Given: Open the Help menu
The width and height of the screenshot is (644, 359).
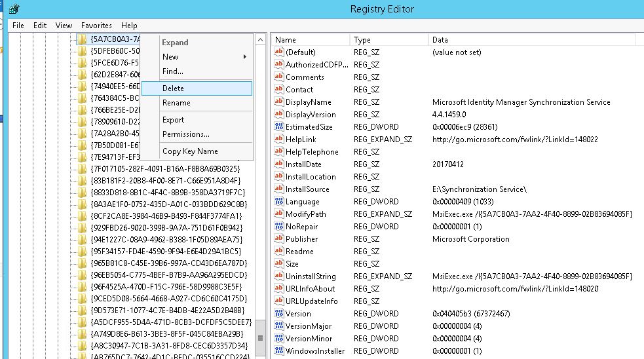Looking at the screenshot, I should pyautogui.click(x=129, y=26).
